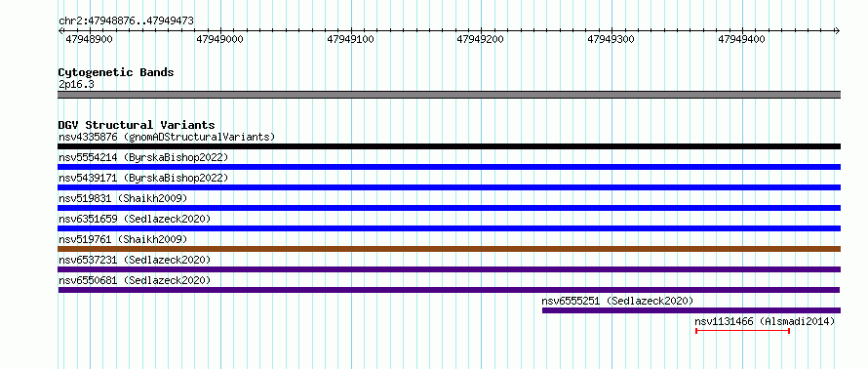Viewport: 868px width, 369px height.
Task: Click the nsv4335876 gnomADStructuralVariants label
Action: [167, 137]
